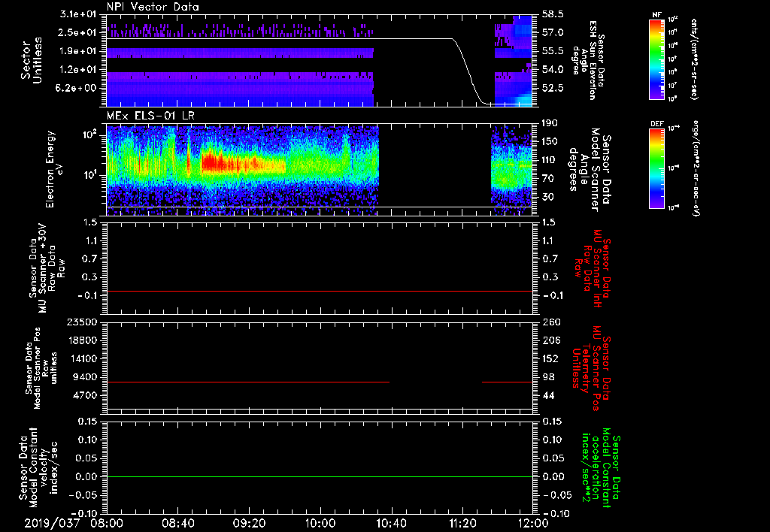Select the "2019/037" date label

tap(52, 523)
